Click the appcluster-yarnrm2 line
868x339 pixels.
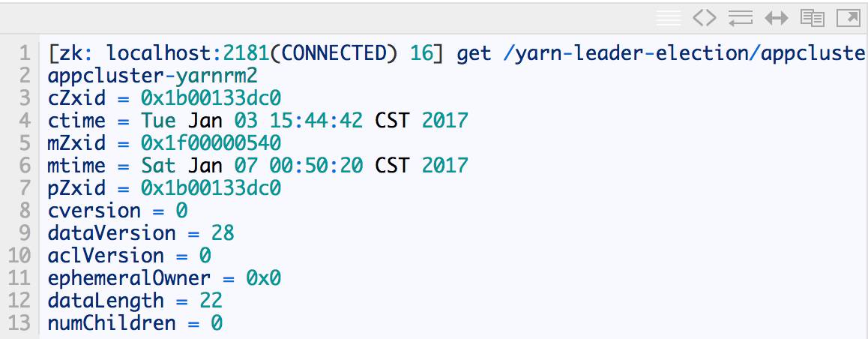pyautogui.click(x=153, y=76)
